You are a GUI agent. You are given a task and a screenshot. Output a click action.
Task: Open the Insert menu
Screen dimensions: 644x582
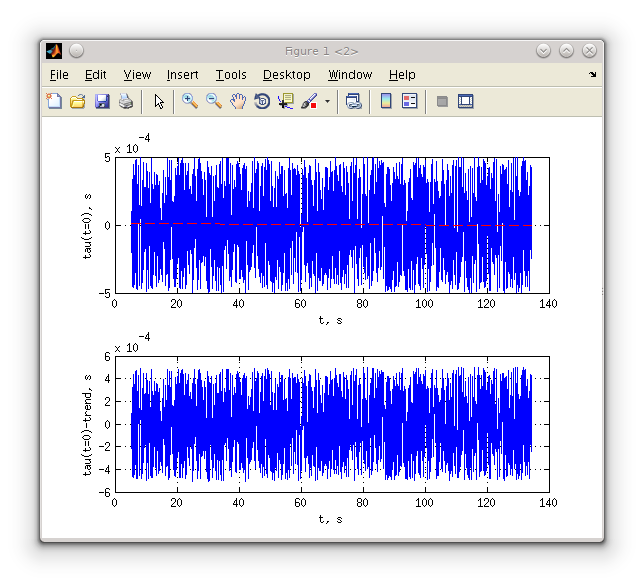(x=182, y=75)
